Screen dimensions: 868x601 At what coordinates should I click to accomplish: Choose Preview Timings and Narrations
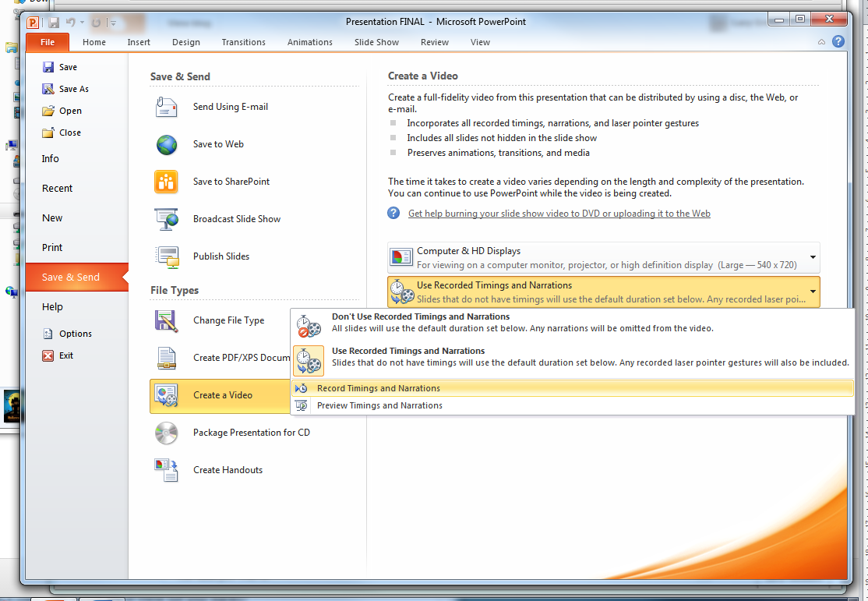(573, 405)
